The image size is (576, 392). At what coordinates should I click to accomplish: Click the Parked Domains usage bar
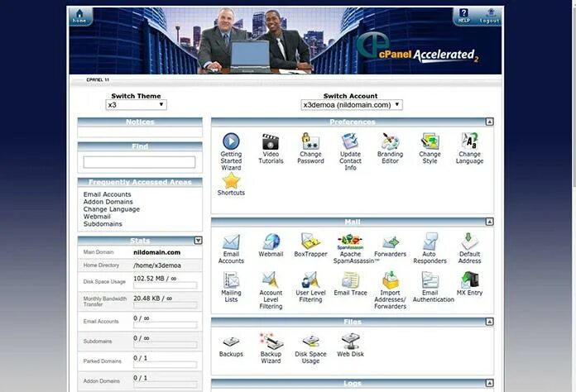point(166,365)
